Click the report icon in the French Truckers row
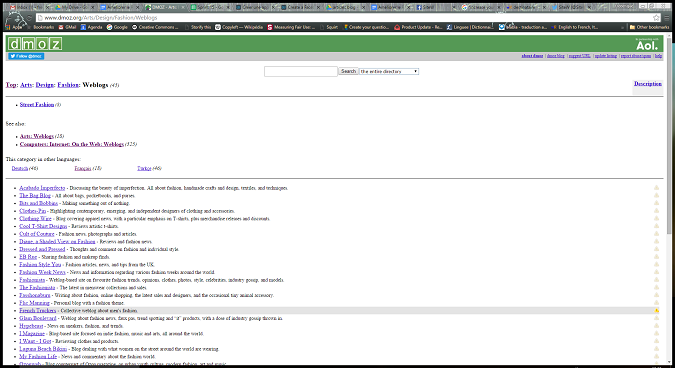This screenshot has height=368, width=675. [656, 310]
